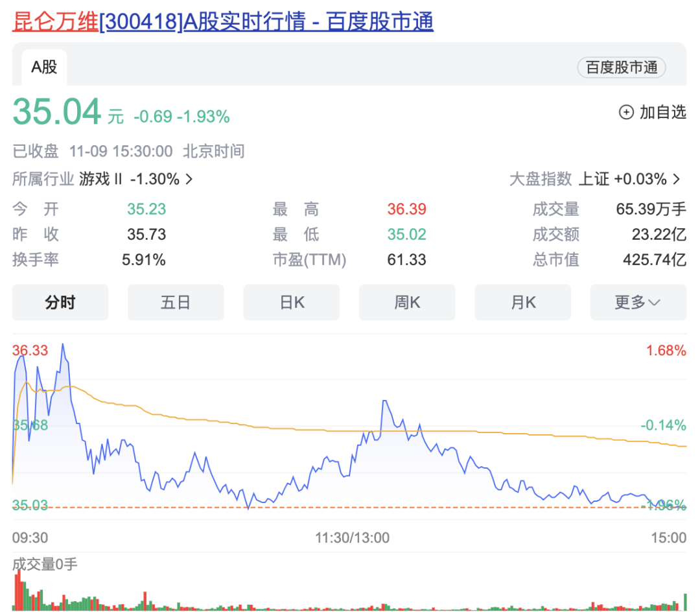Click the 北京时间 label
This screenshot has height=612, width=700.
tap(214, 151)
